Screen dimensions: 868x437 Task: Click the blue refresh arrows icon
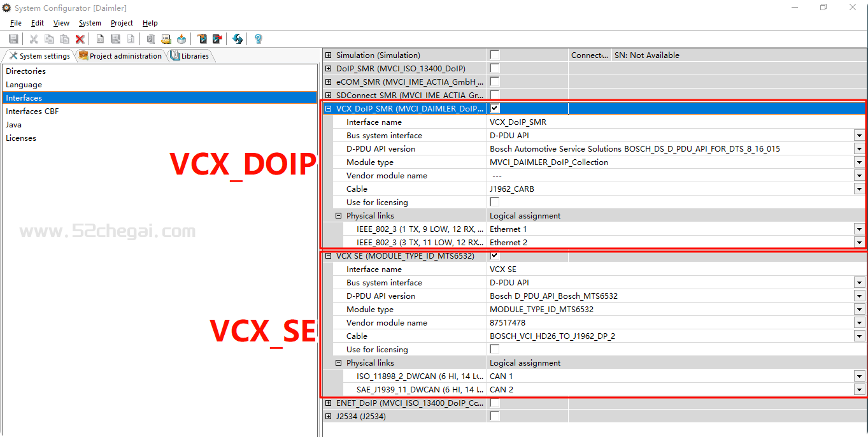[238, 39]
